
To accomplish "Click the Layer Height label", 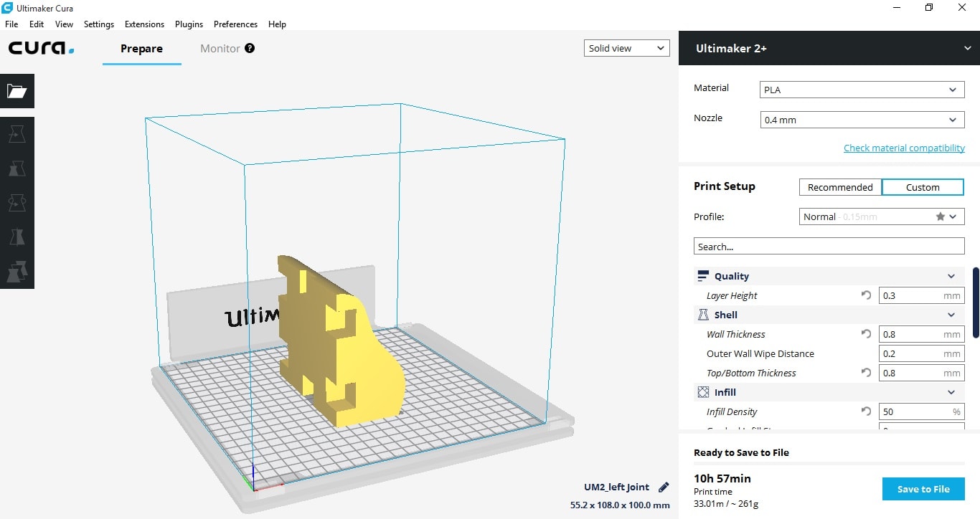I will tap(732, 295).
